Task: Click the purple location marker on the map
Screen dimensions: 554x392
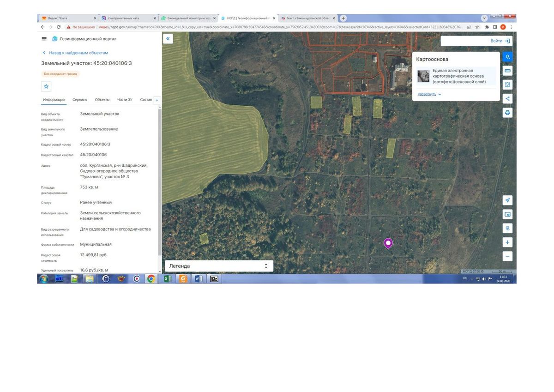Action: click(388, 243)
